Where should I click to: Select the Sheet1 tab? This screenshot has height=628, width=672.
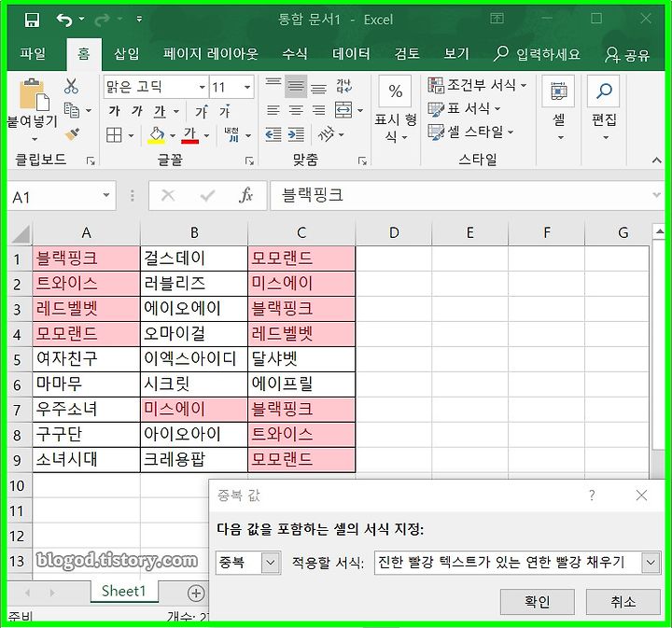pyautogui.click(x=123, y=592)
